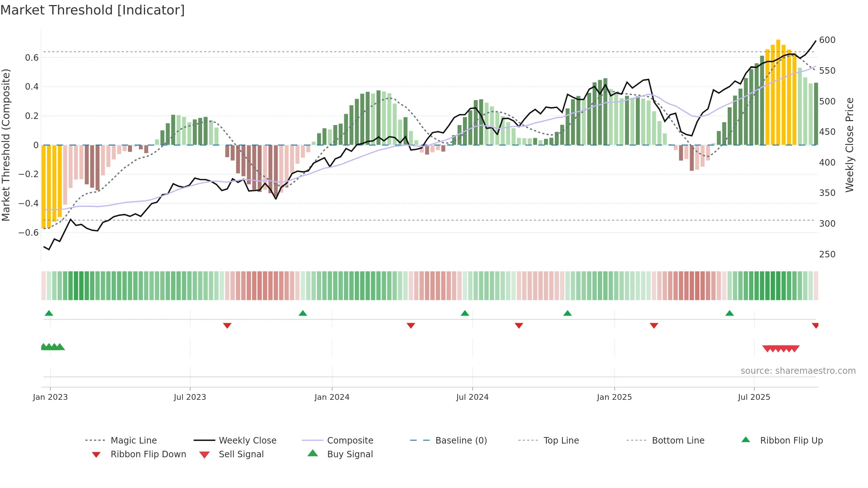The height and width of the screenshot is (488, 868).
Task: Click ribbon flip up marker just before Jul 2024
Action: [465, 313]
